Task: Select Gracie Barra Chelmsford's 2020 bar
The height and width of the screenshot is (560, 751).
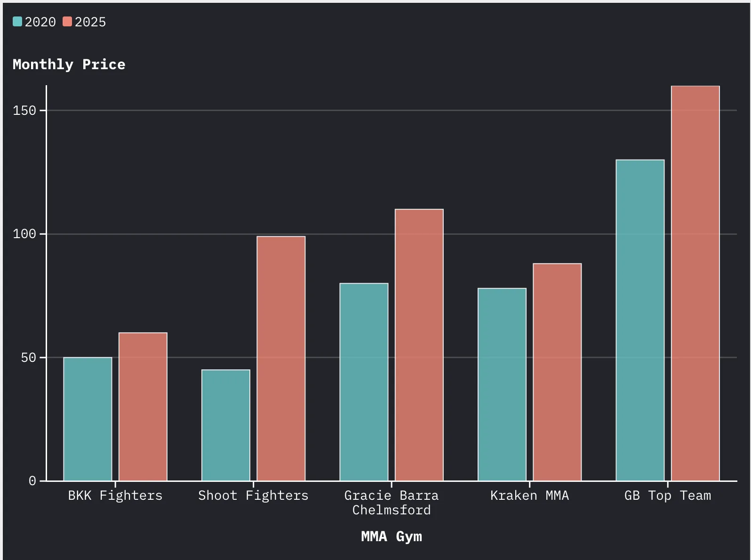Action: (x=364, y=382)
